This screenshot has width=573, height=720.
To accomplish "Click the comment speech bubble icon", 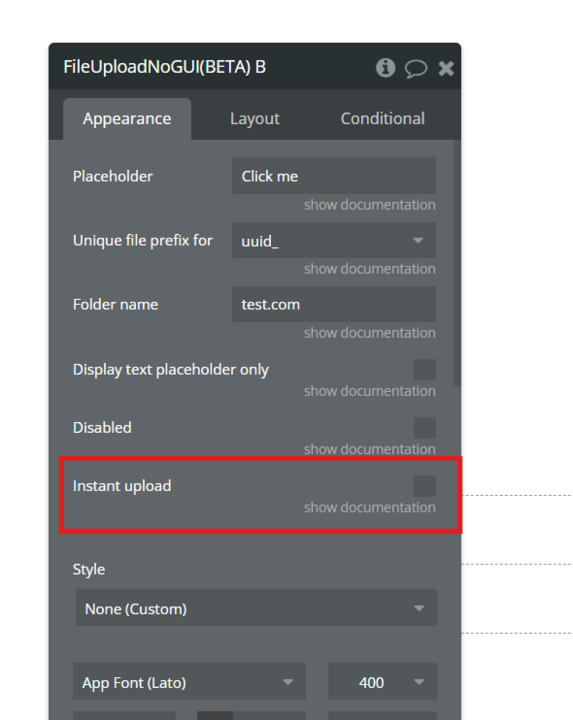I will pyautogui.click(x=416, y=68).
